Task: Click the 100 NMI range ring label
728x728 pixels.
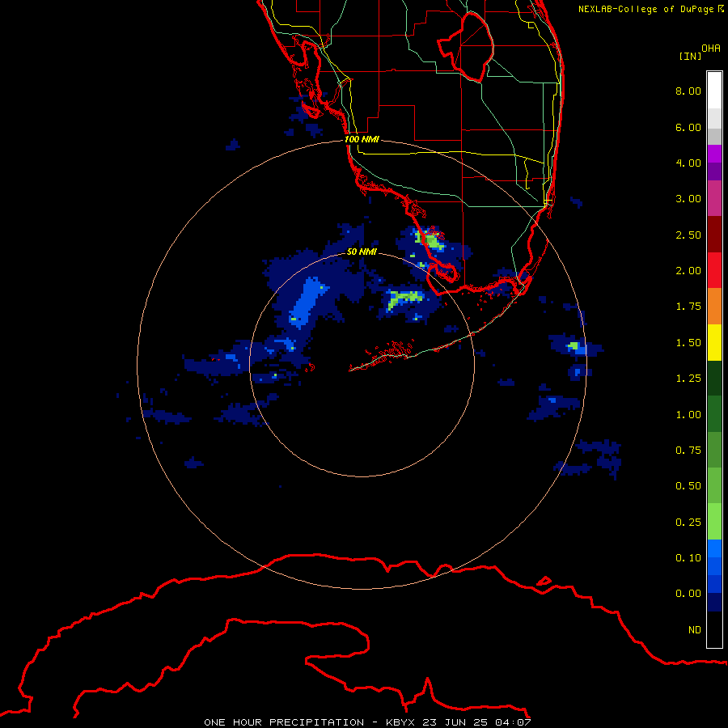Action: [362, 139]
